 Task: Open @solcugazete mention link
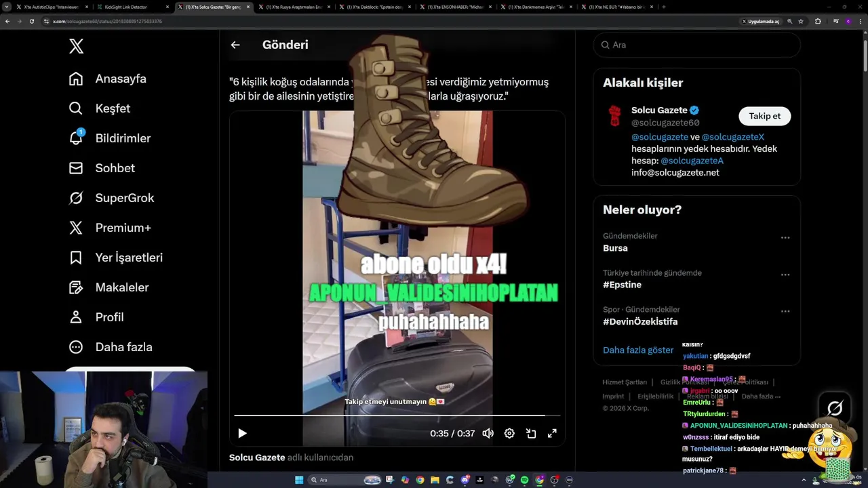[x=659, y=137]
